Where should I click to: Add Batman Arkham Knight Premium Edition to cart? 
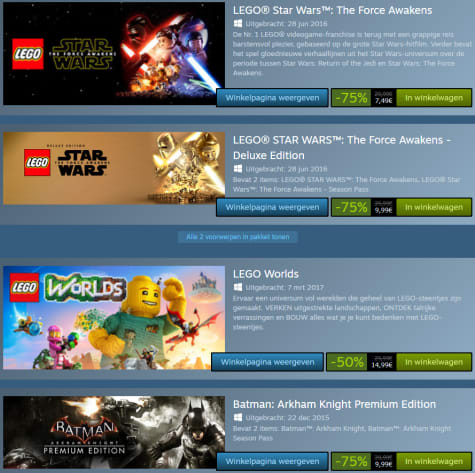coord(434,461)
